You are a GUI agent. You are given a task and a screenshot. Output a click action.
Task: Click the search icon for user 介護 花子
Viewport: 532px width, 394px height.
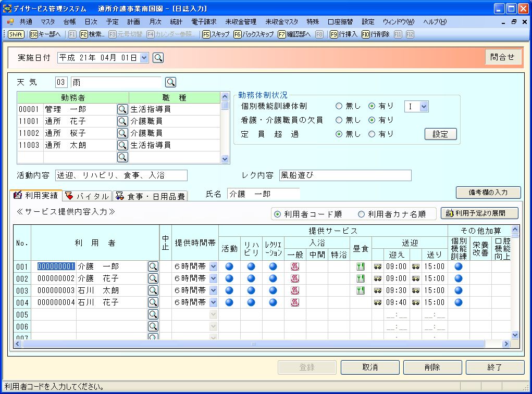pyautogui.click(x=153, y=278)
